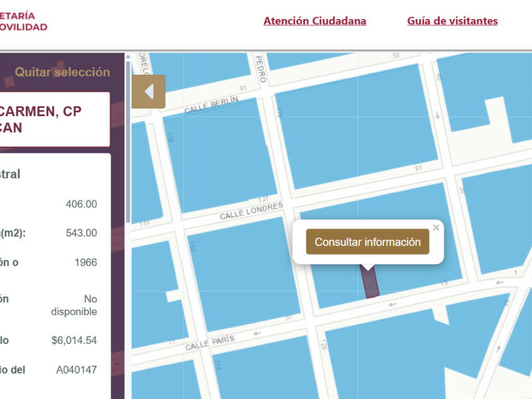Click the left arrow on Calle París
The width and height of the screenshot is (532, 399).
coord(257,334)
